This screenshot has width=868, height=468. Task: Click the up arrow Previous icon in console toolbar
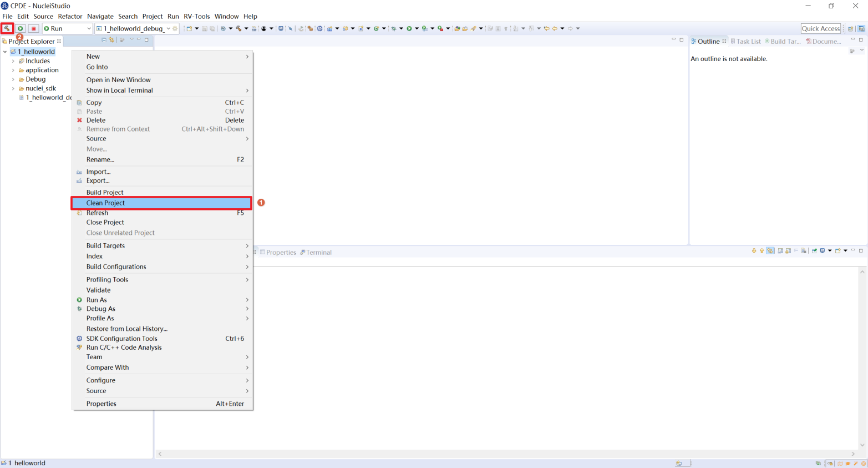[762, 251]
